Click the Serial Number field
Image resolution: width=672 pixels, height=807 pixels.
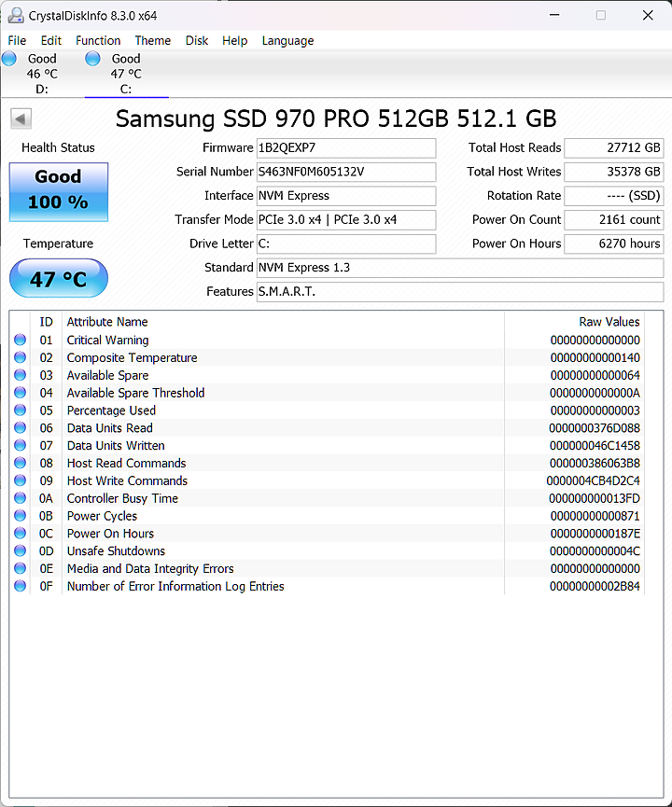pos(346,172)
